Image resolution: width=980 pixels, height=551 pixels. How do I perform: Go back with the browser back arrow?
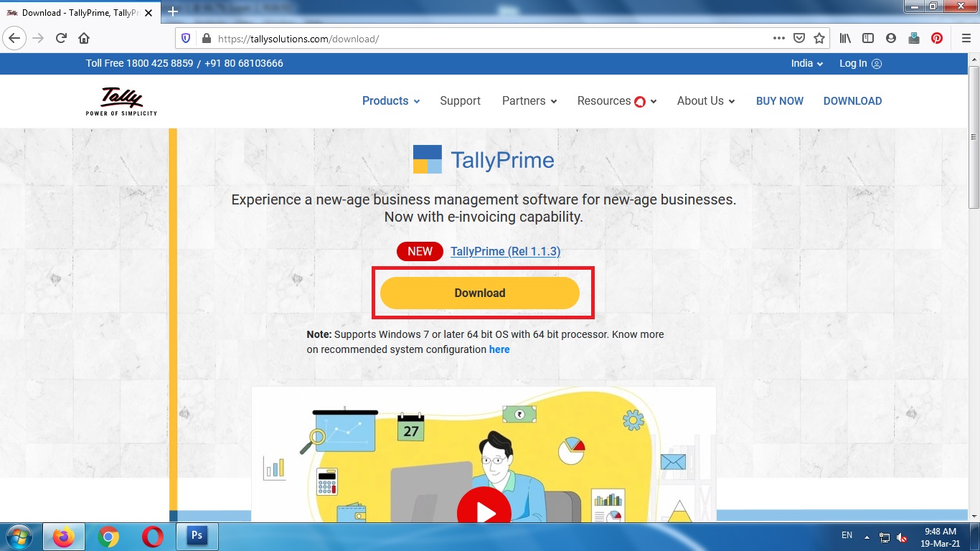pyautogui.click(x=15, y=38)
